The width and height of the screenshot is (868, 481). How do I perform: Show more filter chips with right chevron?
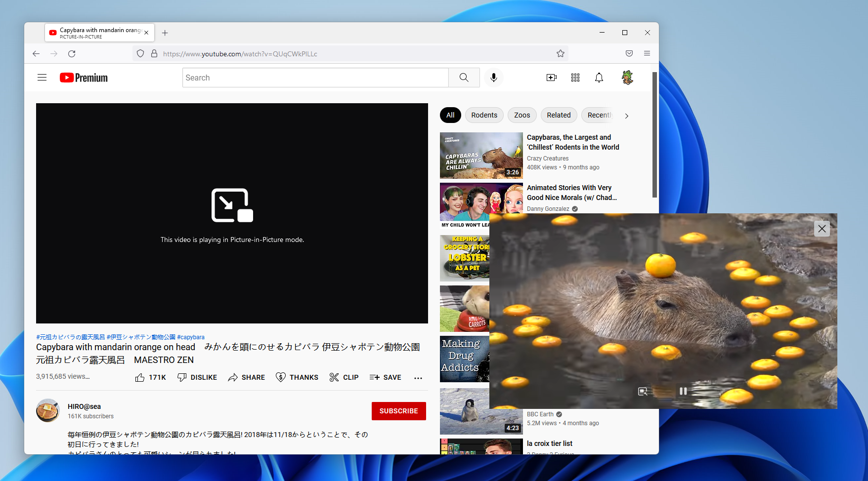[627, 116]
